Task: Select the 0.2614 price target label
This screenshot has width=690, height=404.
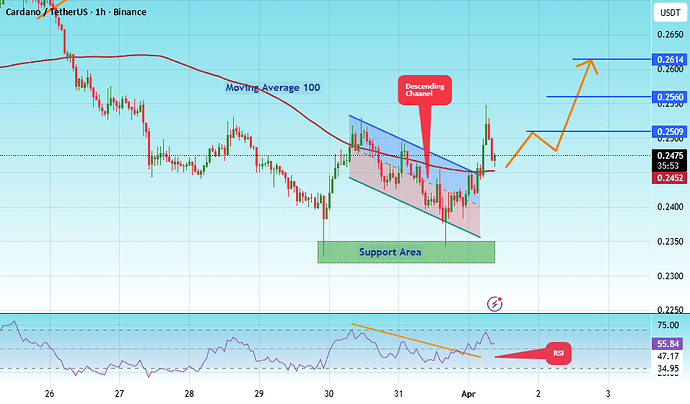Action: [x=669, y=60]
